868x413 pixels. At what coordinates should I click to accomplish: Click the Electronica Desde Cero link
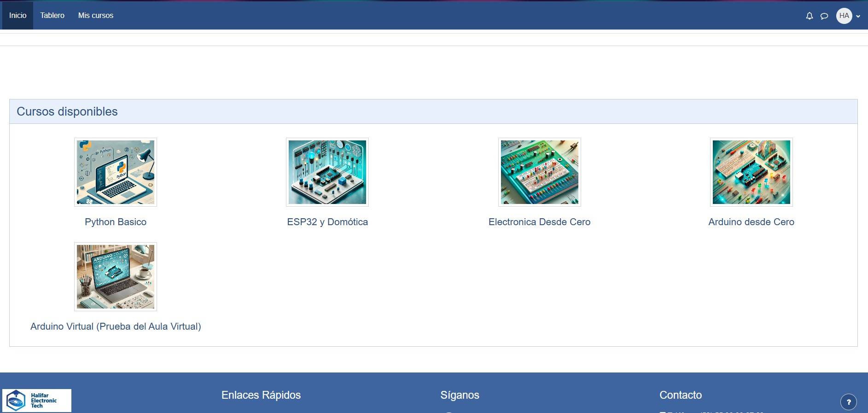(x=539, y=222)
